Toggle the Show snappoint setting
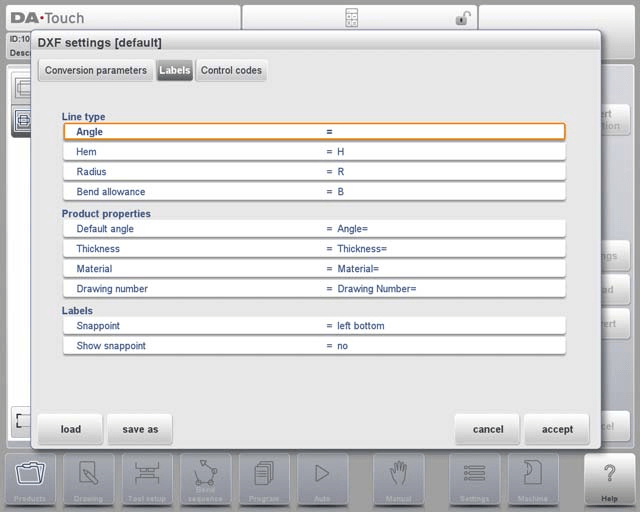This screenshot has height=512, width=640. [x=314, y=346]
